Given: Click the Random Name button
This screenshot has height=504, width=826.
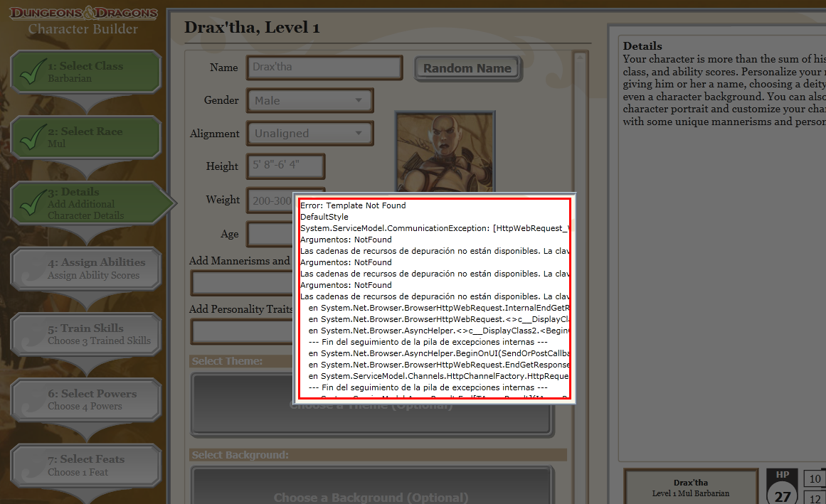Looking at the screenshot, I should click(468, 68).
